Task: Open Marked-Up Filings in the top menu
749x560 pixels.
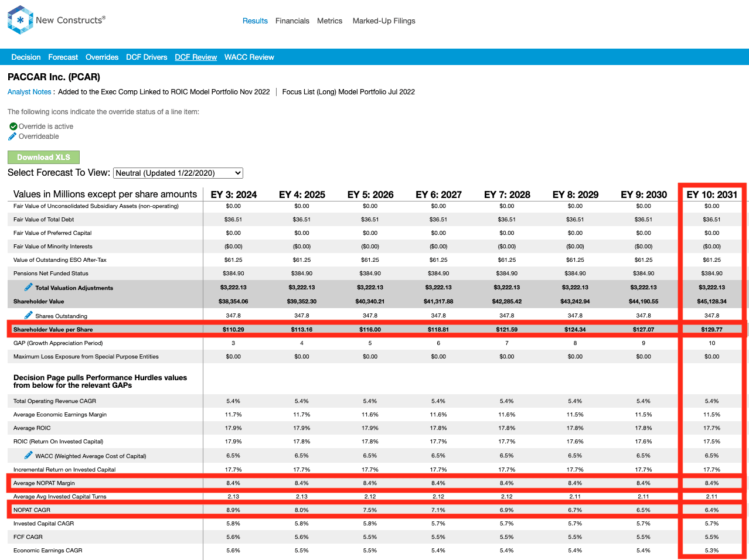Action: 384,21
